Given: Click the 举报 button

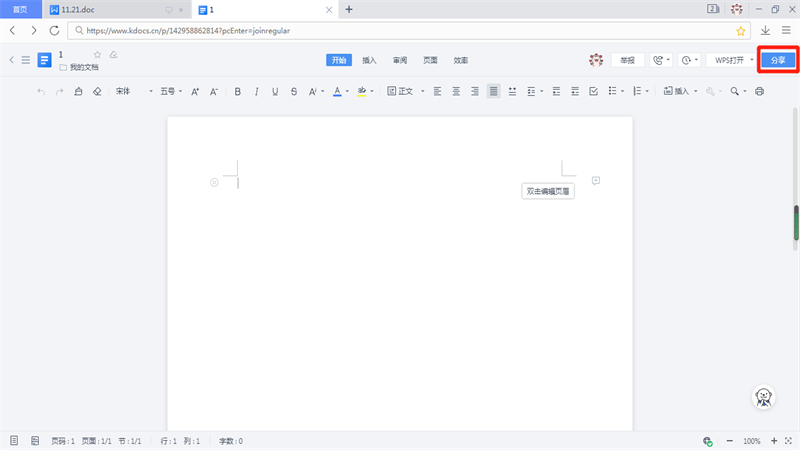Looking at the screenshot, I should [x=627, y=60].
